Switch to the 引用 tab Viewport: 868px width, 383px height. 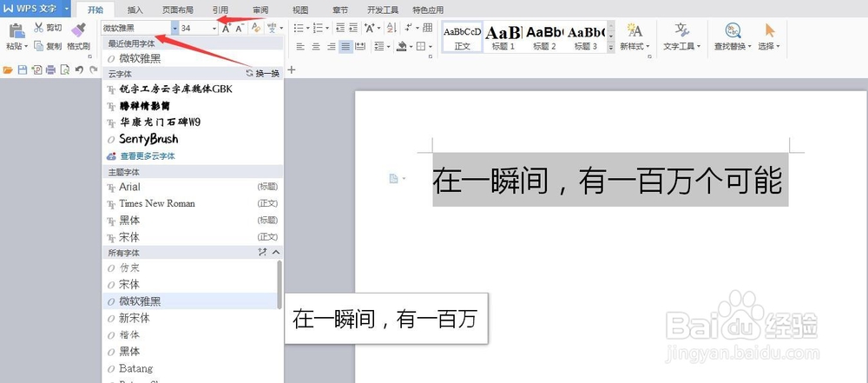pyautogui.click(x=220, y=10)
